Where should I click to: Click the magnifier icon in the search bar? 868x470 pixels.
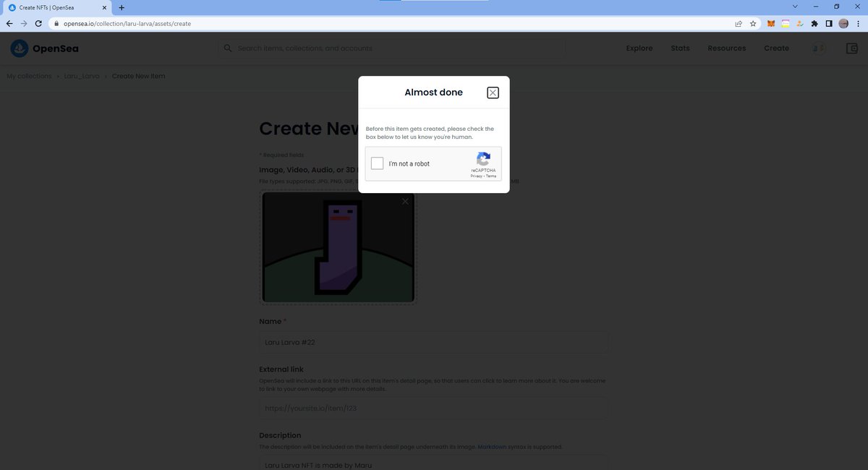(x=228, y=48)
